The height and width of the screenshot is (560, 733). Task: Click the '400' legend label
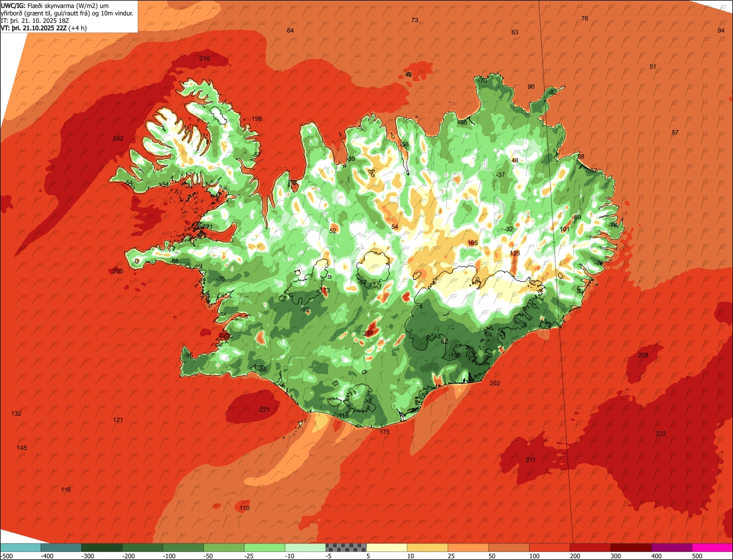click(x=657, y=556)
